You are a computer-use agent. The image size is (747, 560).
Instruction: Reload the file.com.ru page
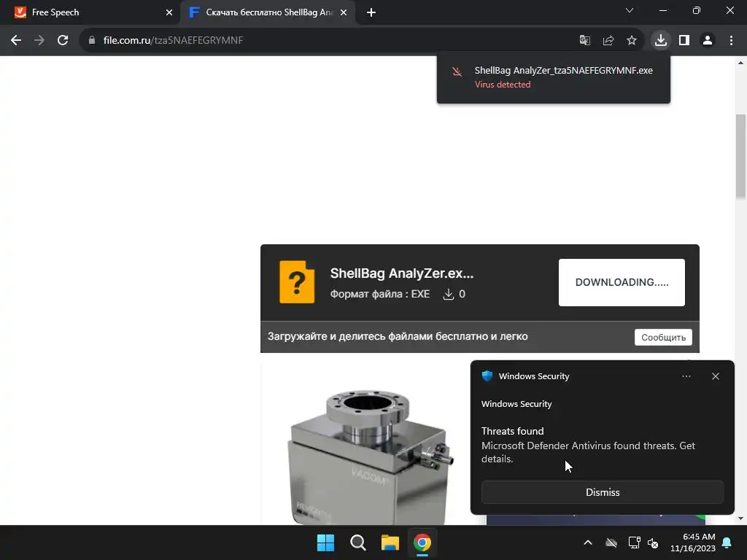[x=63, y=41]
